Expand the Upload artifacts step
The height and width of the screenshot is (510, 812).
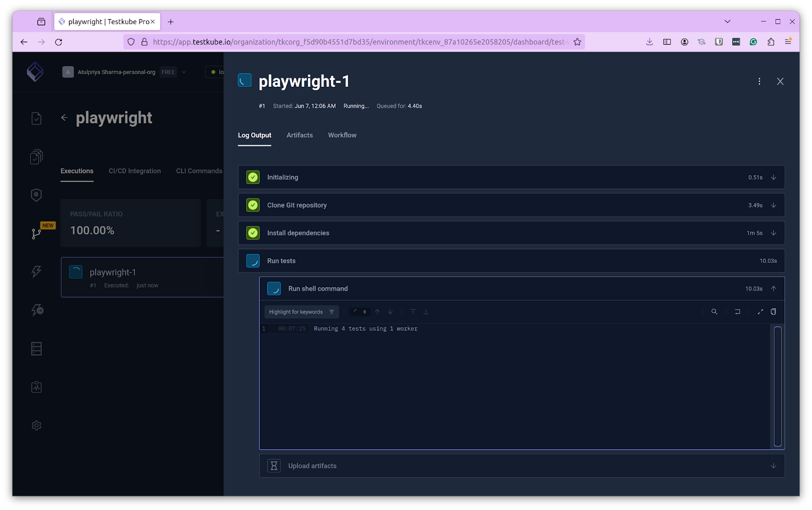(773, 466)
